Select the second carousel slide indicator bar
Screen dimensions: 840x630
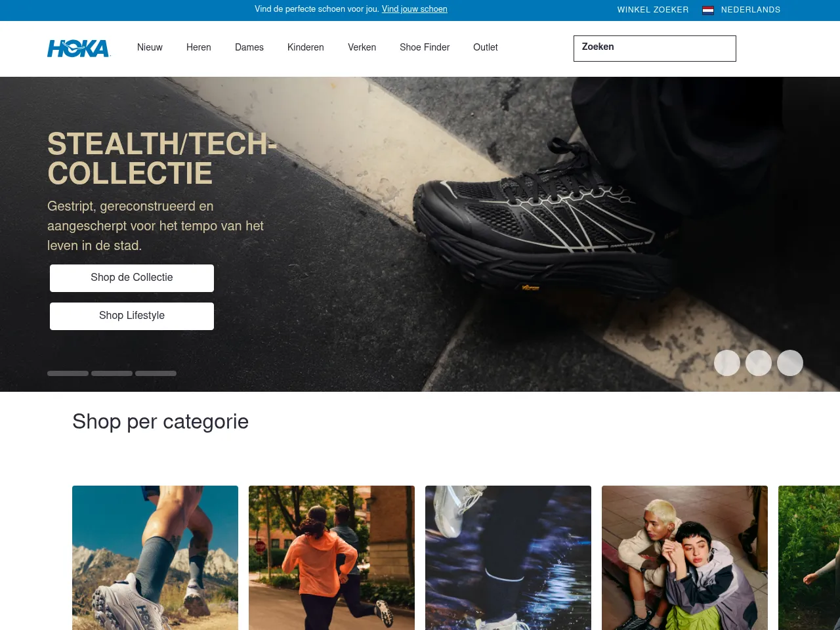coord(112,373)
